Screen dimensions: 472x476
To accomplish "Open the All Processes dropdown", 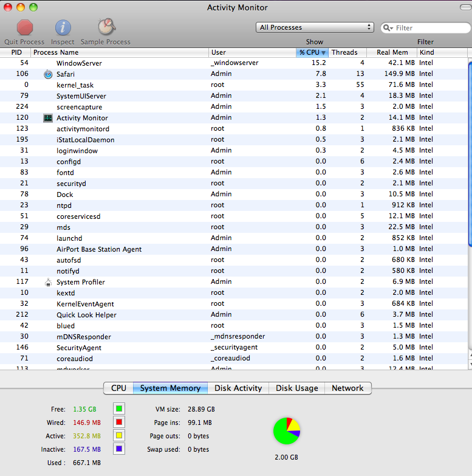I will pyautogui.click(x=315, y=27).
